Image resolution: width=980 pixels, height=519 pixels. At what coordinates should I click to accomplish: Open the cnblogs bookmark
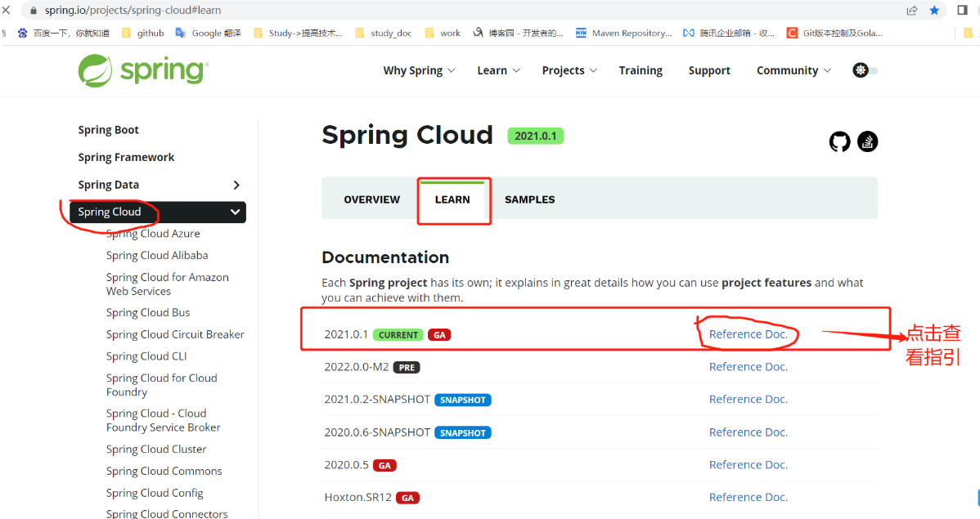tap(518, 33)
